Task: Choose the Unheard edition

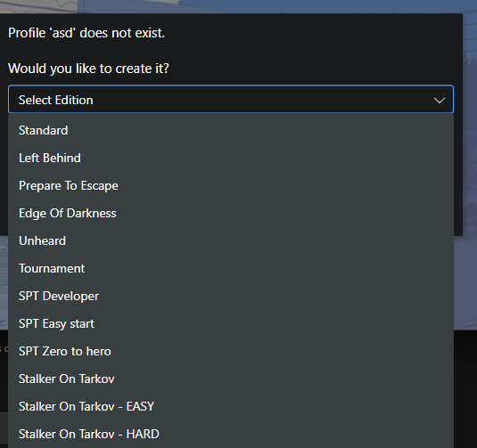Action: click(231, 241)
